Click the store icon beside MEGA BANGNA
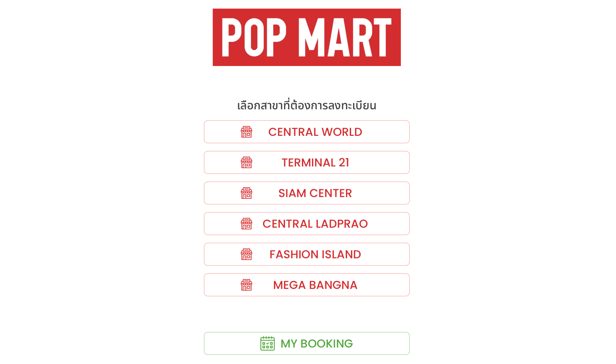The image size is (616, 364). (x=246, y=285)
